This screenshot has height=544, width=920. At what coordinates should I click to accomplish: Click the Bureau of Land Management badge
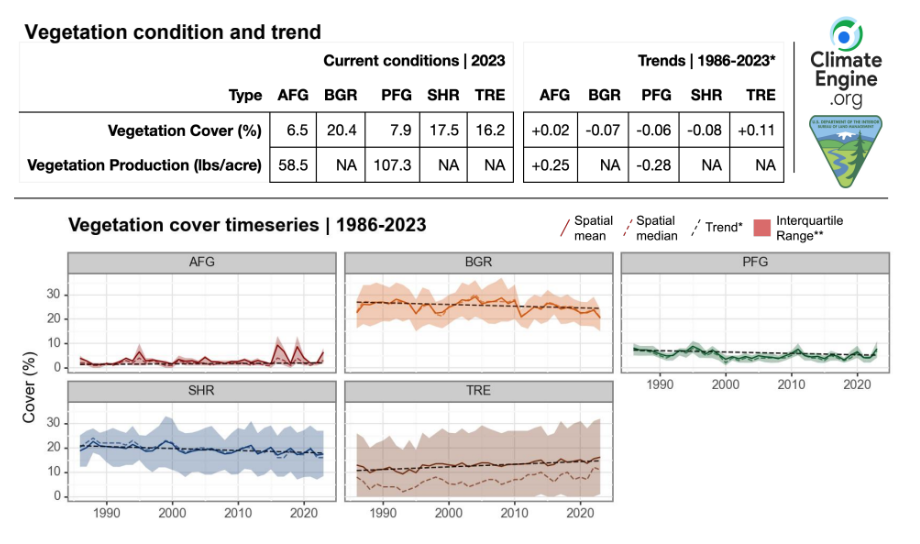tap(845, 151)
